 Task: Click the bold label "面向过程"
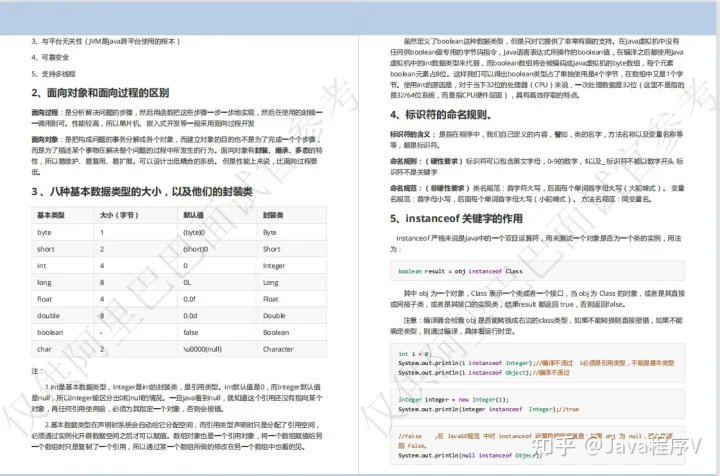point(45,112)
